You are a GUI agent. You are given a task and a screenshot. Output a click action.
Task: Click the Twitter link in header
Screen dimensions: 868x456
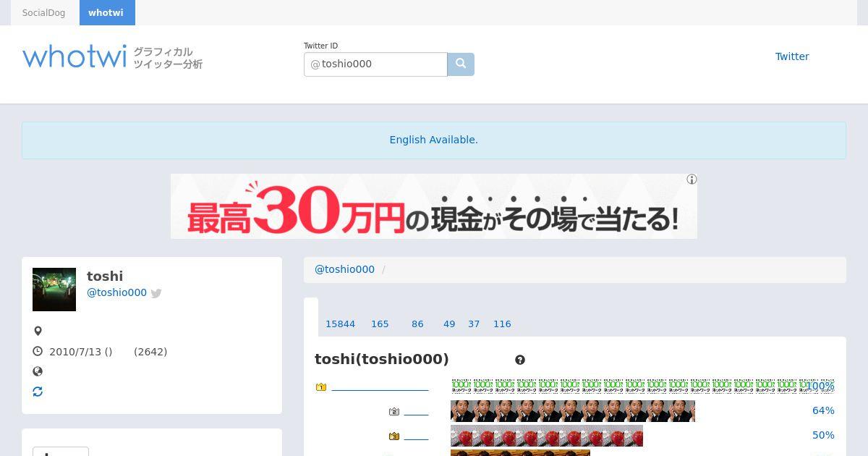pos(792,56)
